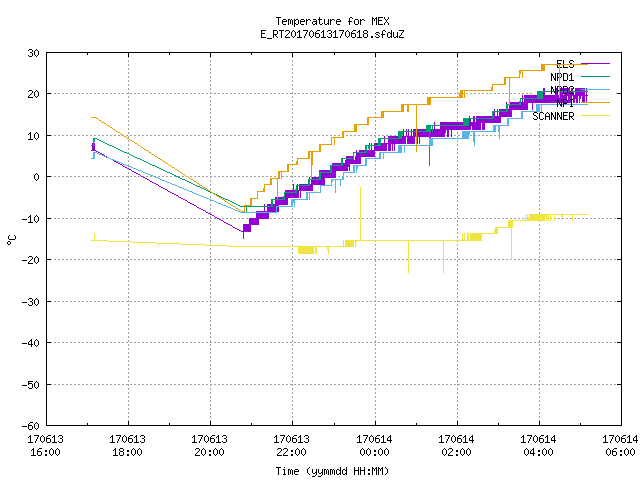Click the y-axis label -20
This screenshot has height=480, width=640.
point(31,260)
